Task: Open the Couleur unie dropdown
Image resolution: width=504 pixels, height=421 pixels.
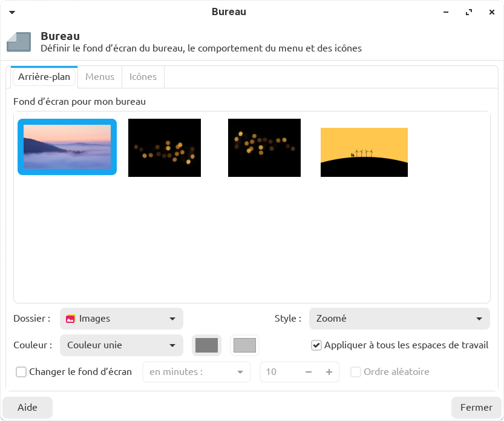Action: [121, 345]
